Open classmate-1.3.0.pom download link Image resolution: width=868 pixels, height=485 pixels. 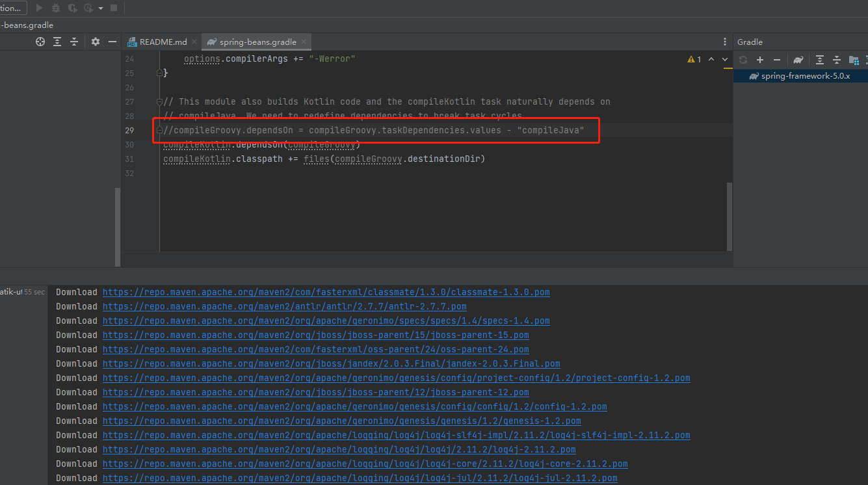pyautogui.click(x=326, y=293)
